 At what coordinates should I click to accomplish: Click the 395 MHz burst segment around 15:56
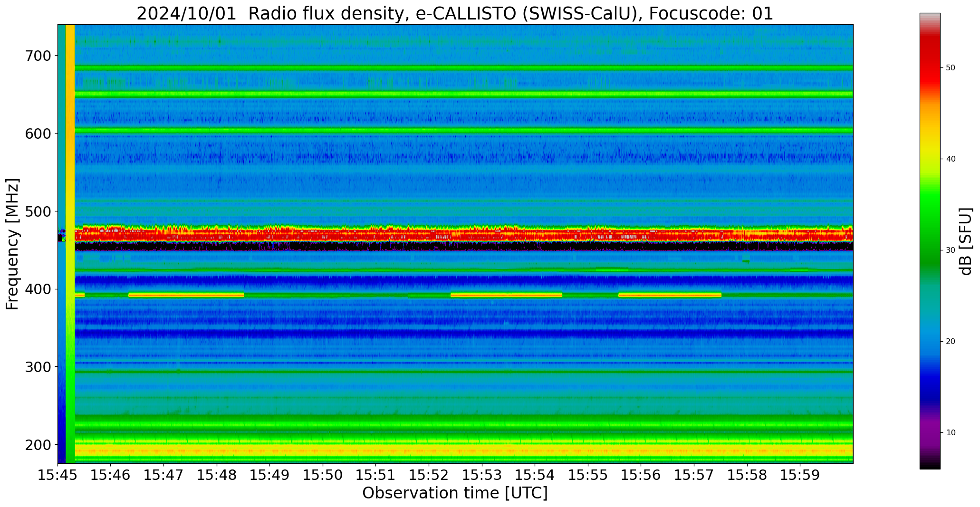click(670, 295)
